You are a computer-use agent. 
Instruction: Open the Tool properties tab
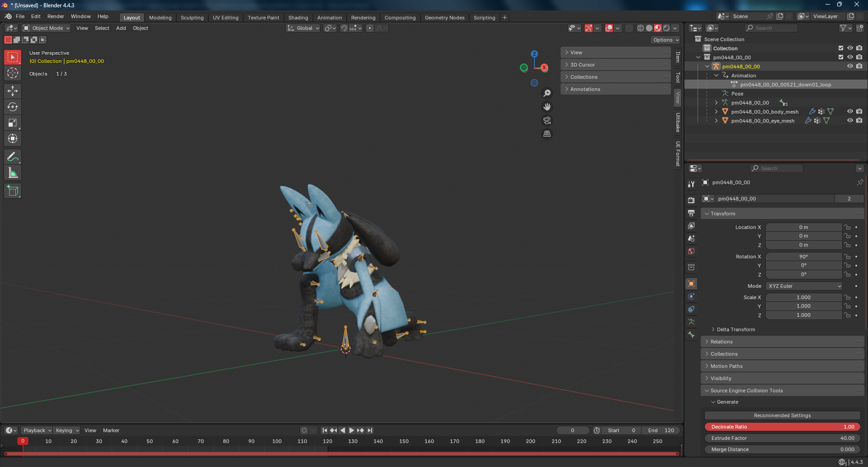click(x=691, y=184)
